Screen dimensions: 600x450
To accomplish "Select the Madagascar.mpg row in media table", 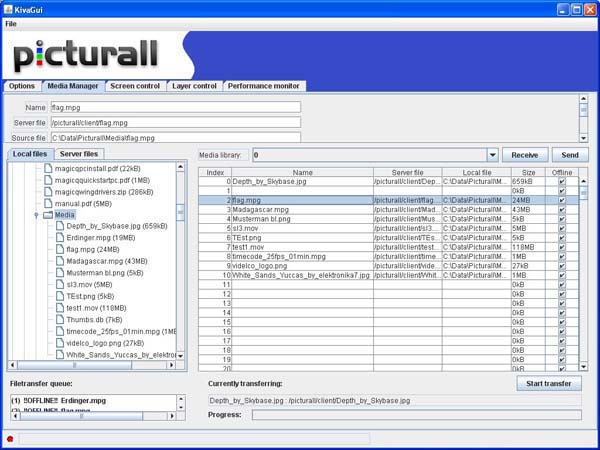I will coord(388,210).
